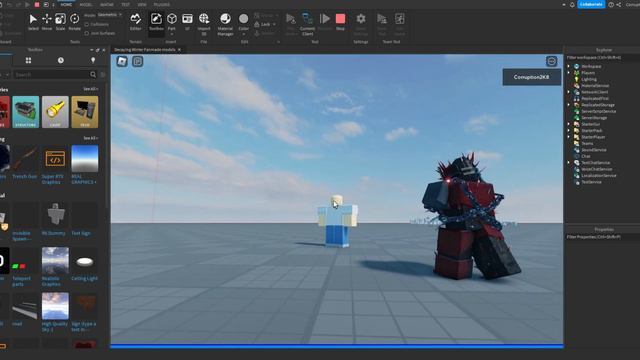Expand the Workspace tree node
This screenshot has height=360, width=640.
569,66
